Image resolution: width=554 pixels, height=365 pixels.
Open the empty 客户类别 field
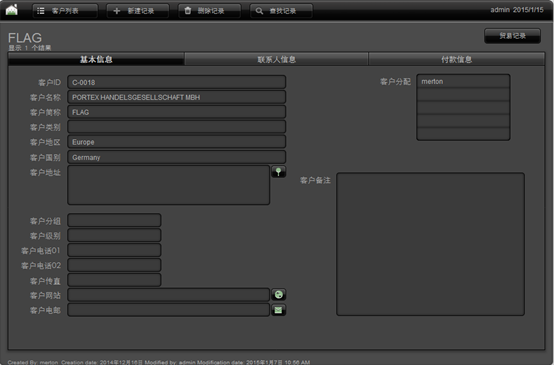(x=177, y=127)
